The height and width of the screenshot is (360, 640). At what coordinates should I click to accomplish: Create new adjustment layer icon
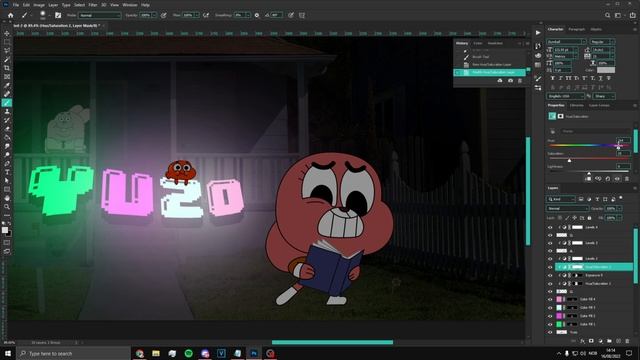[600, 341]
